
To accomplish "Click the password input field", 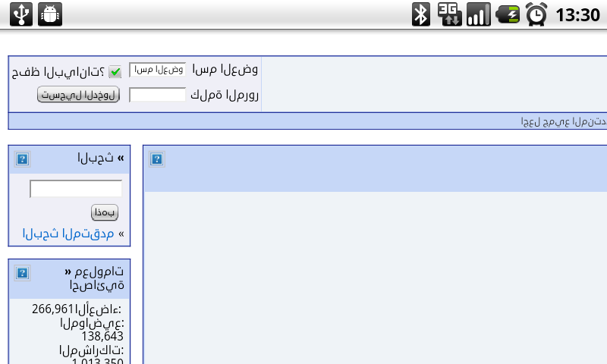I will coord(158,94).
